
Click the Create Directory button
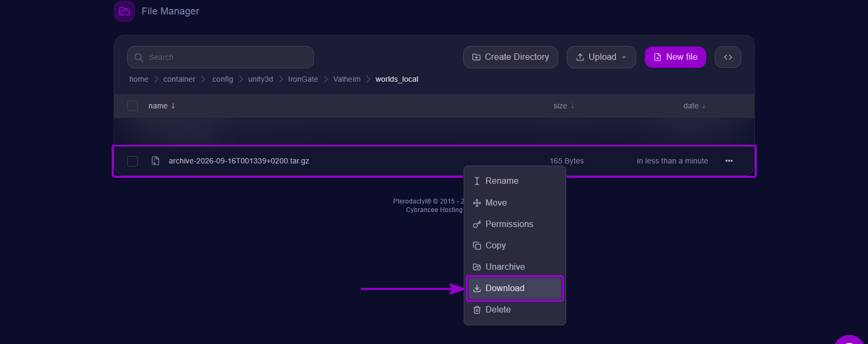click(511, 57)
